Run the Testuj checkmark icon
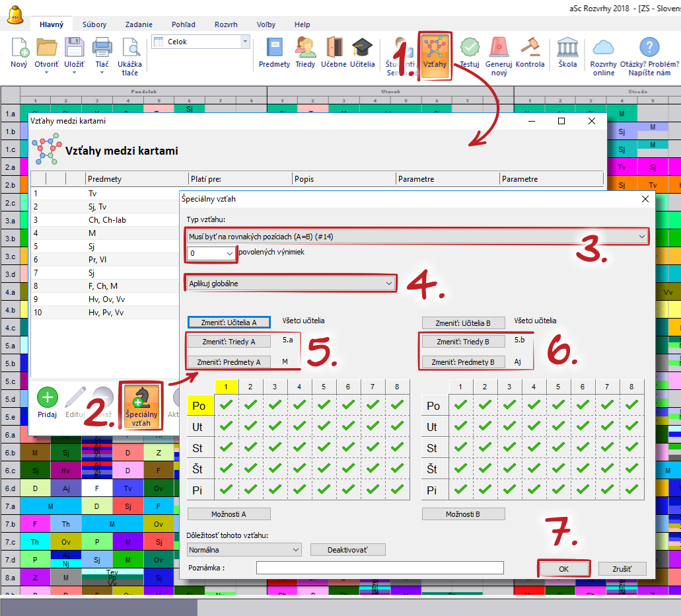This screenshot has height=616, width=681. click(x=470, y=48)
